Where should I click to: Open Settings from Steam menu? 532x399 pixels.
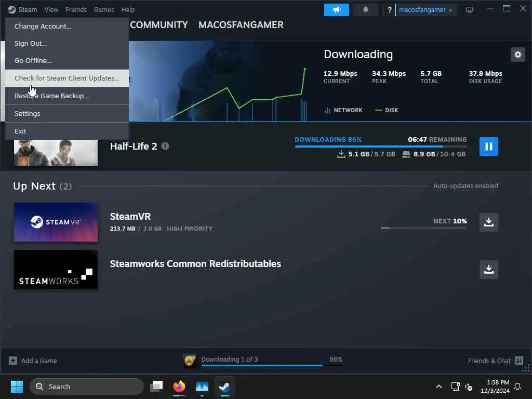[67, 114]
